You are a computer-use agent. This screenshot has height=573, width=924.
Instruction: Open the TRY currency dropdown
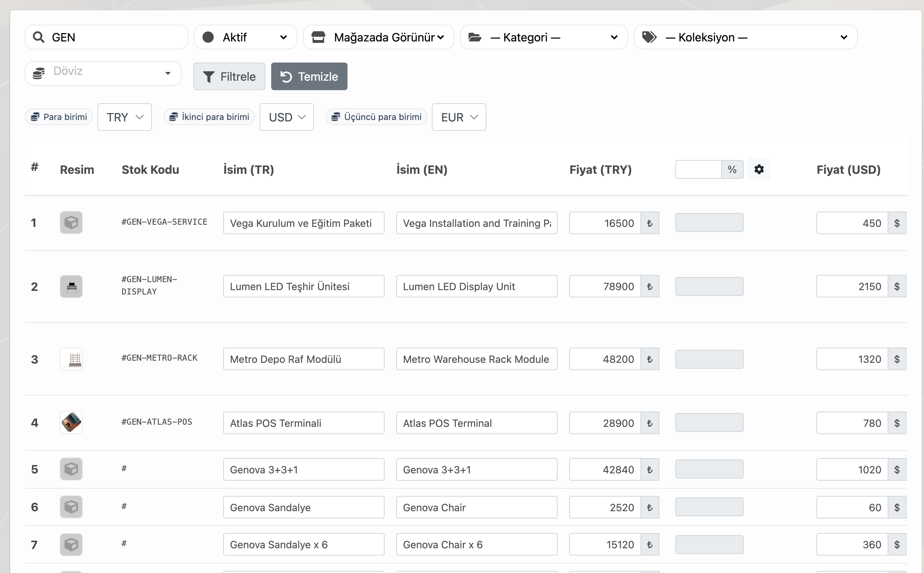(x=125, y=117)
